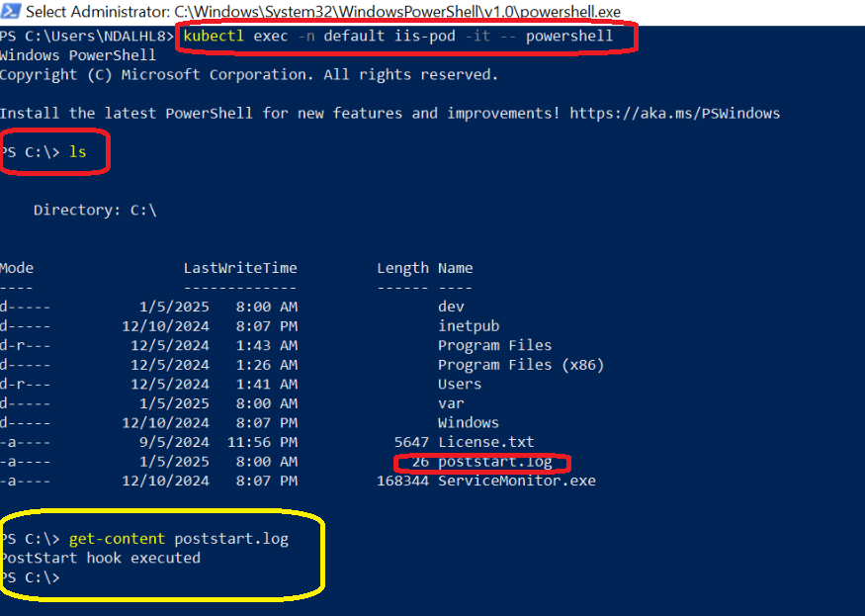Image resolution: width=865 pixels, height=616 pixels.
Task: Click the Users directory name
Action: (460, 384)
